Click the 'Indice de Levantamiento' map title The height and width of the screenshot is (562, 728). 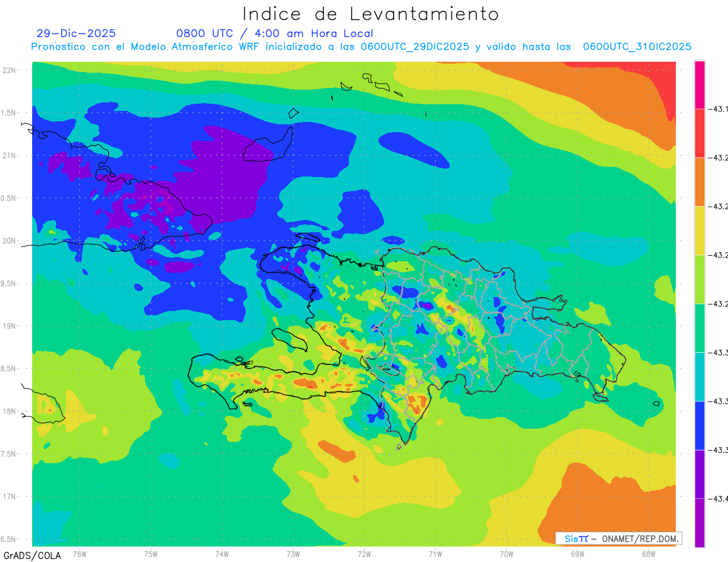click(x=371, y=13)
